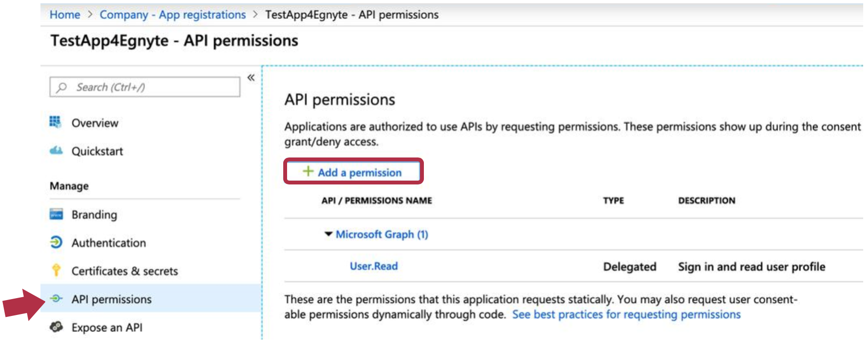Open the Overview menu item
This screenshot has height=340, width=868.
pyautogui.click(x=95, y=123)
